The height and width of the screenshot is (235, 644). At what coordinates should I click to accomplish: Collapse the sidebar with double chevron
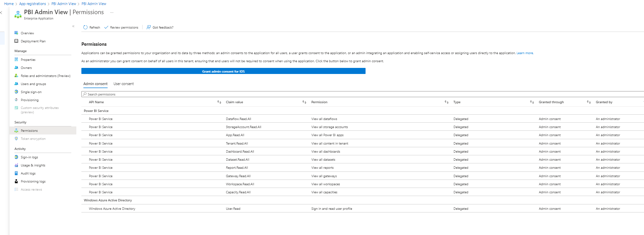point(73,26)
